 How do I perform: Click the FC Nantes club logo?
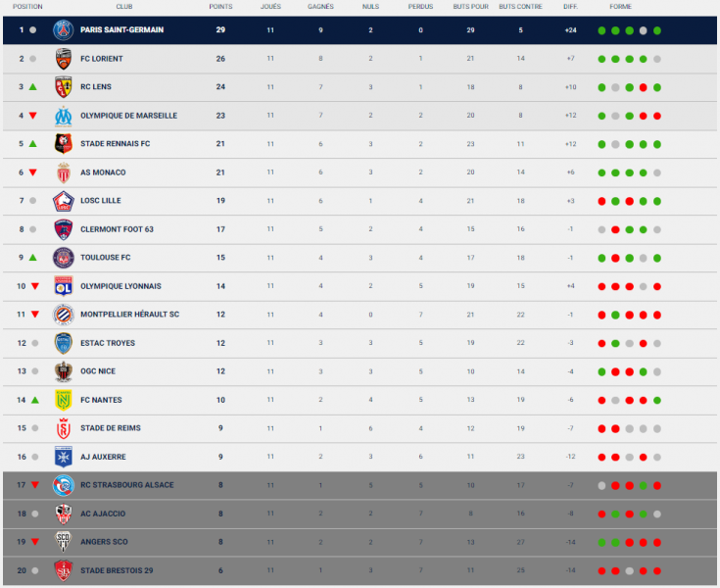point(64,400)
